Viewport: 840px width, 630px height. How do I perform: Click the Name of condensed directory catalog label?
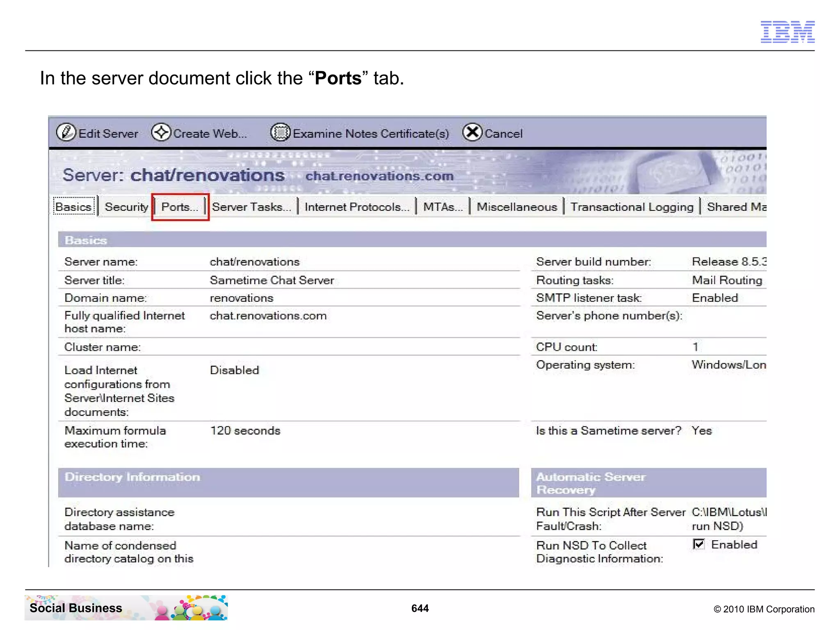coord(129,552)
